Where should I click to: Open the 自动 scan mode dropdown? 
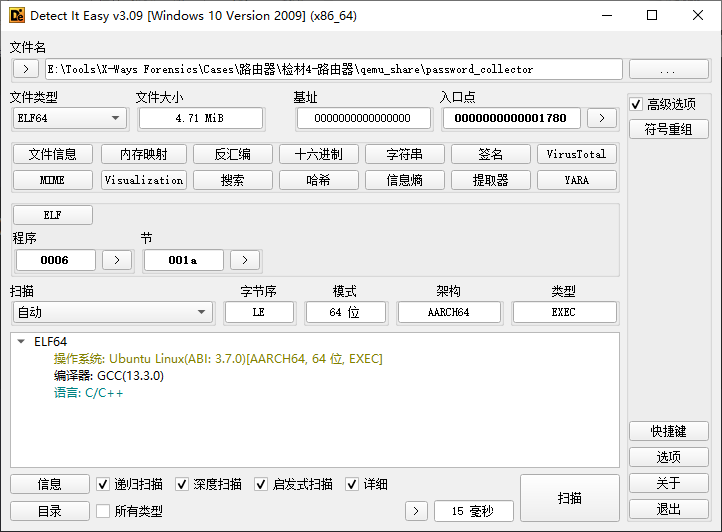pyautogui.click(x=112, y=313)
